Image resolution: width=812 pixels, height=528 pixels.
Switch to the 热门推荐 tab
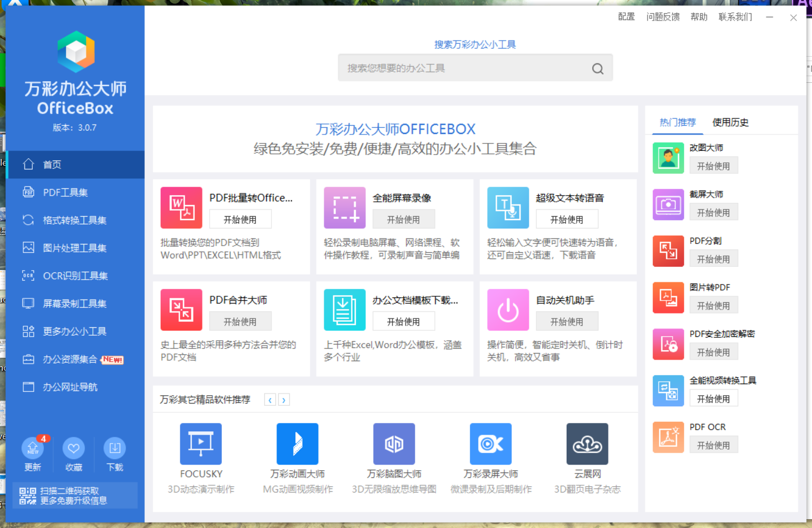pyautogui.click(x=677, y=122)
